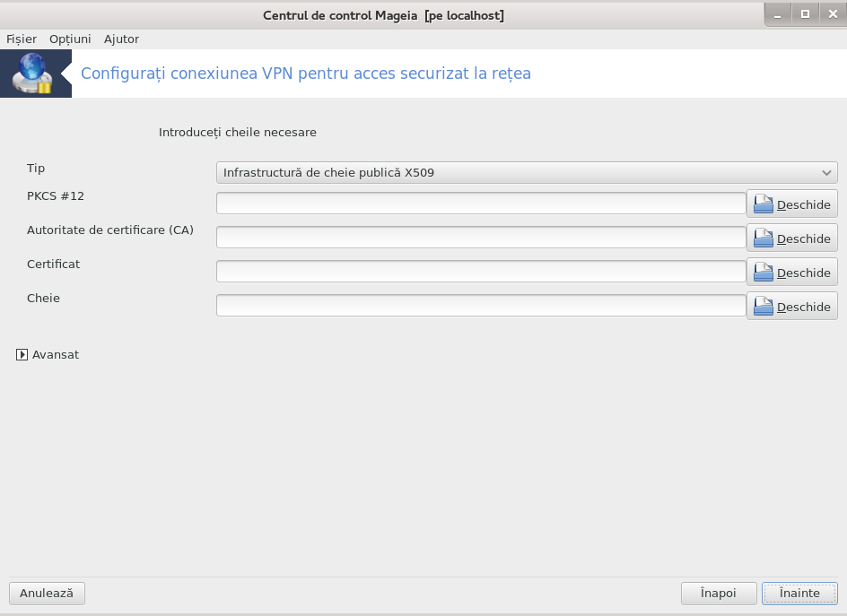Focus the Cheie path field
847x616 pixels.
click(x=481, y=306)
